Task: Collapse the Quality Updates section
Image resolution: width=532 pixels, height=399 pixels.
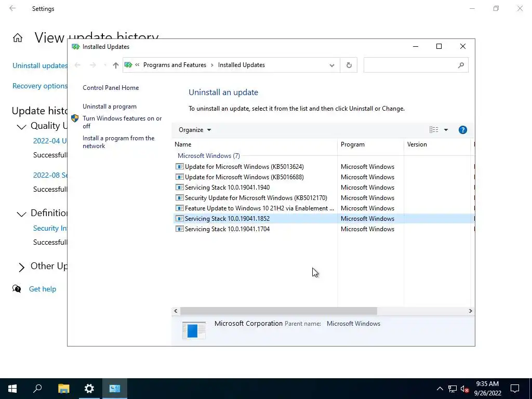Action: point(21,127)
